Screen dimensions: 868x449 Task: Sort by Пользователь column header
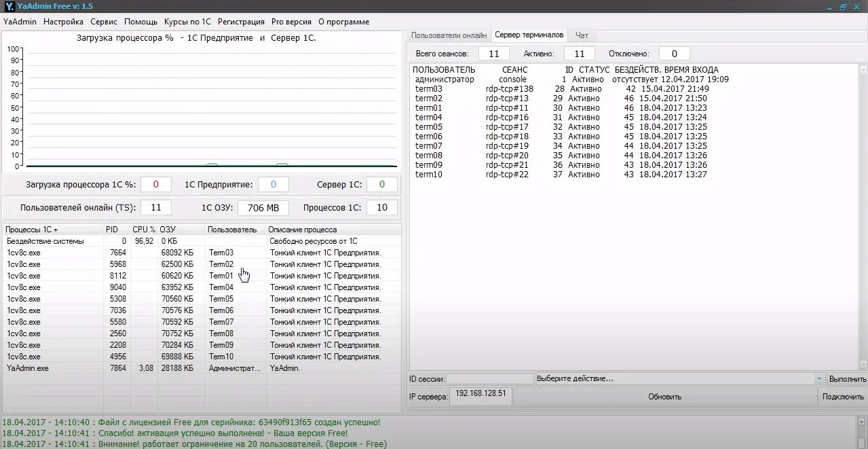point(235,230)
